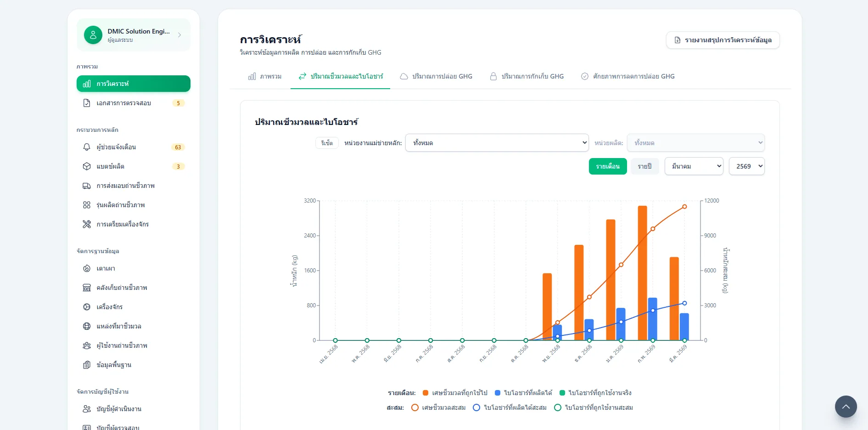This screenshot has height=430, width=868.
Task: Click the bar chart icon in การวิเคราะห์ sidebar item
Action: (x=87, y=84)
